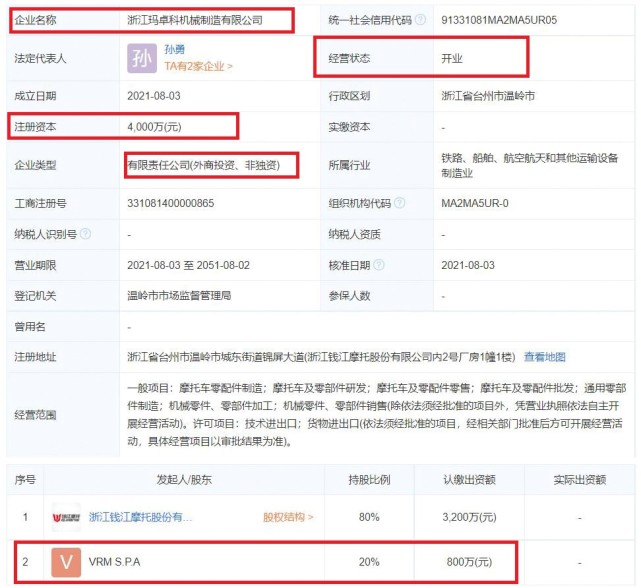The height and width of the screenshot is (588, 641).
Task: Select organization code MA2MA5UR-0
Action: [475, 203]
